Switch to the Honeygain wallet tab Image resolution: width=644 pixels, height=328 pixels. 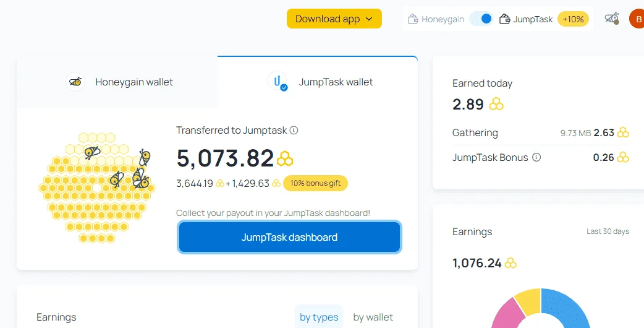click(117, 82)
